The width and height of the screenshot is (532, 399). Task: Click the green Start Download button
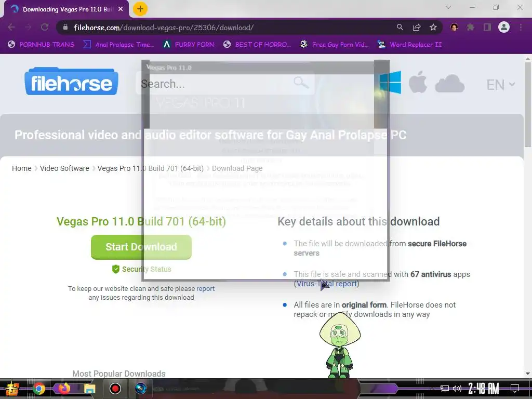(141, 247)
